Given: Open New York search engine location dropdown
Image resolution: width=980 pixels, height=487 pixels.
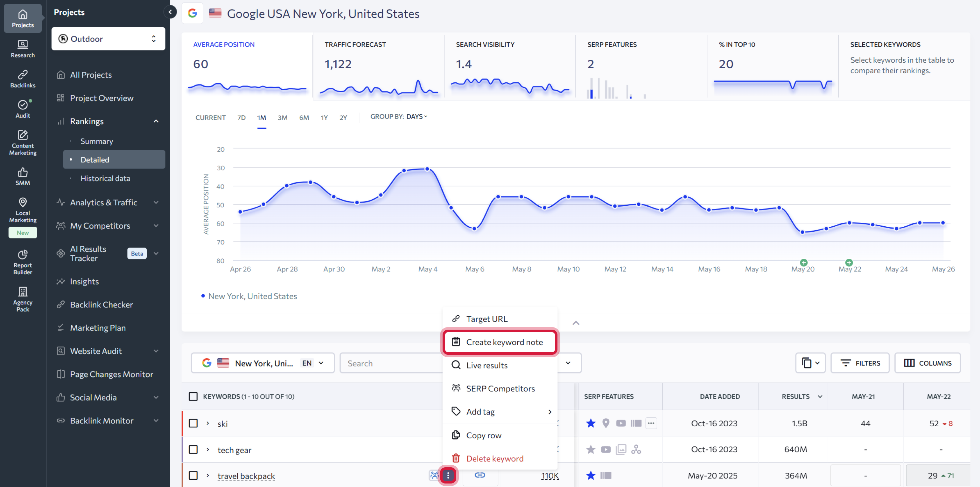Looking at the screenshot, I should pos(263,363).
